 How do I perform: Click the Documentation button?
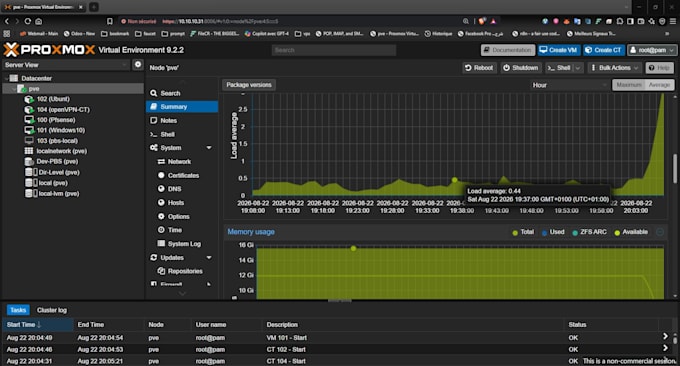pos(508,50)
